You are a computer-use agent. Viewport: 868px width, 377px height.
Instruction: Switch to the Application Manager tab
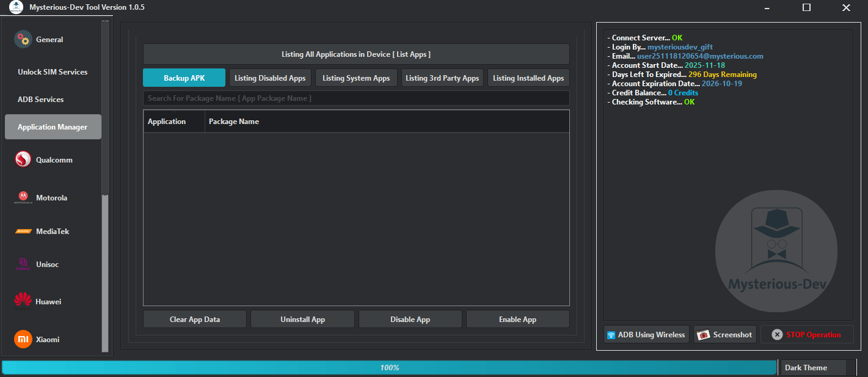point(53,126)
